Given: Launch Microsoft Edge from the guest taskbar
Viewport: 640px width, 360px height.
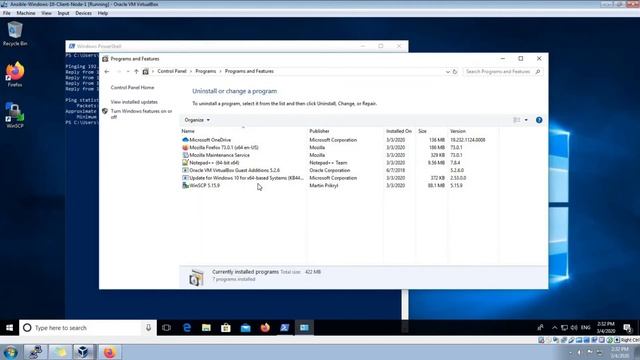Looking at the screenshot, I should 187,328.
